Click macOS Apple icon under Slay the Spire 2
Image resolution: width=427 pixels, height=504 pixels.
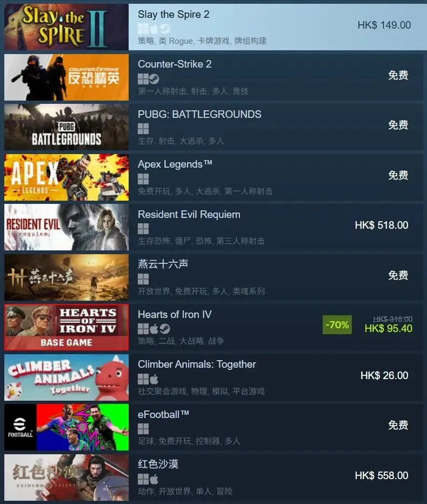coord(154,29)
